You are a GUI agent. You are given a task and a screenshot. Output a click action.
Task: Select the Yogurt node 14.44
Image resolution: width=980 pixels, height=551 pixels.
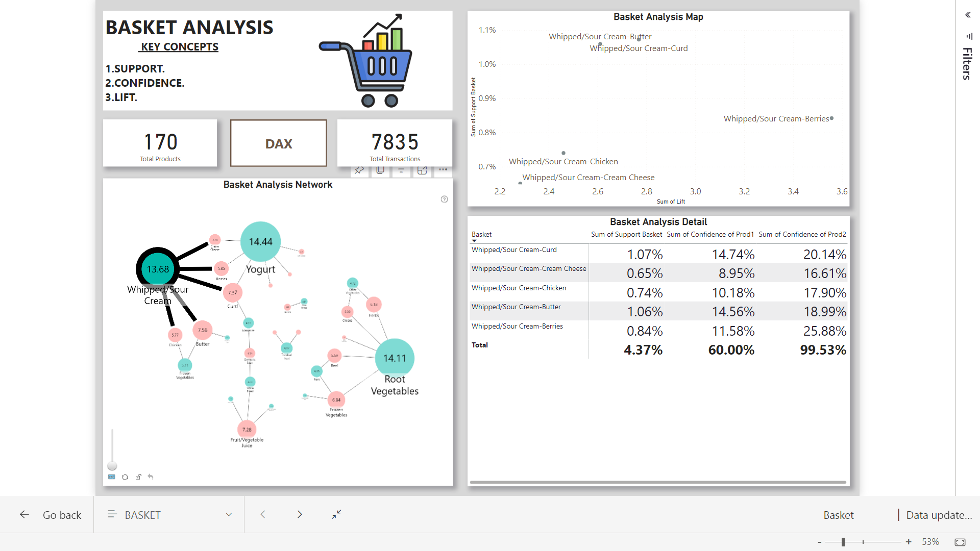260,241
